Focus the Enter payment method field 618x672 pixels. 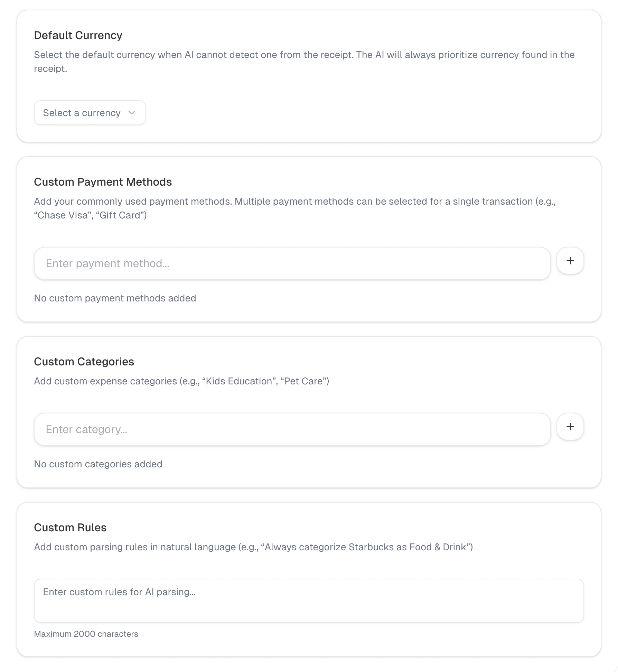[x=292, y=263]
